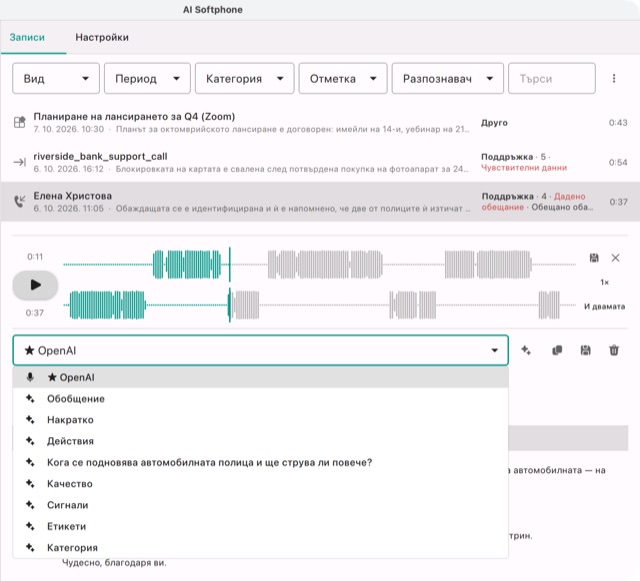The height and width of the screenshot is (581, 640).
Task: Click the meeting icon of the Zoom recording
Action: coord(20,122)
